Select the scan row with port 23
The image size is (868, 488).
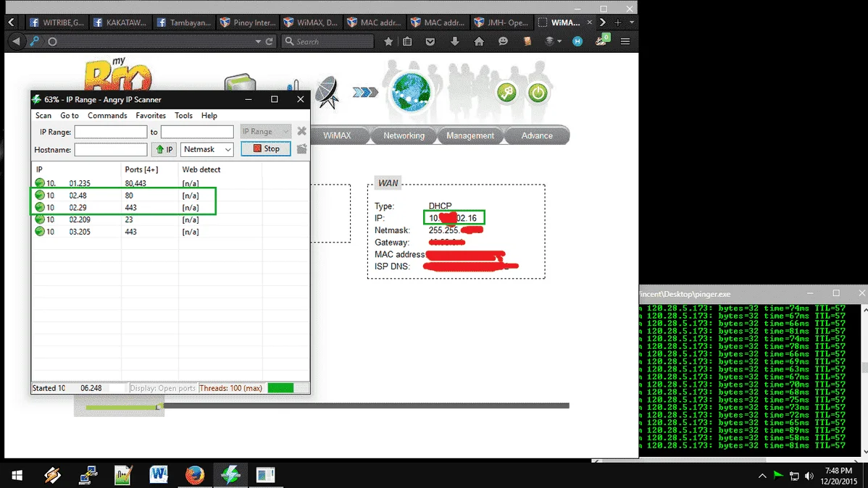click(170, 219)
